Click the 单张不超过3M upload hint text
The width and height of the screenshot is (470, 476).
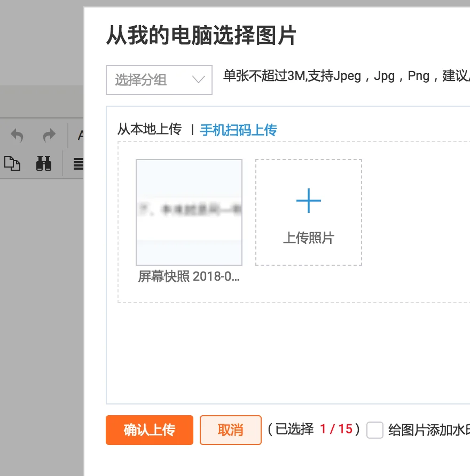[346, 76]
